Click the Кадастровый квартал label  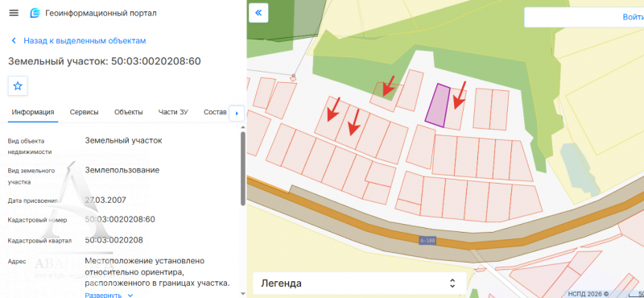(39, 241)
